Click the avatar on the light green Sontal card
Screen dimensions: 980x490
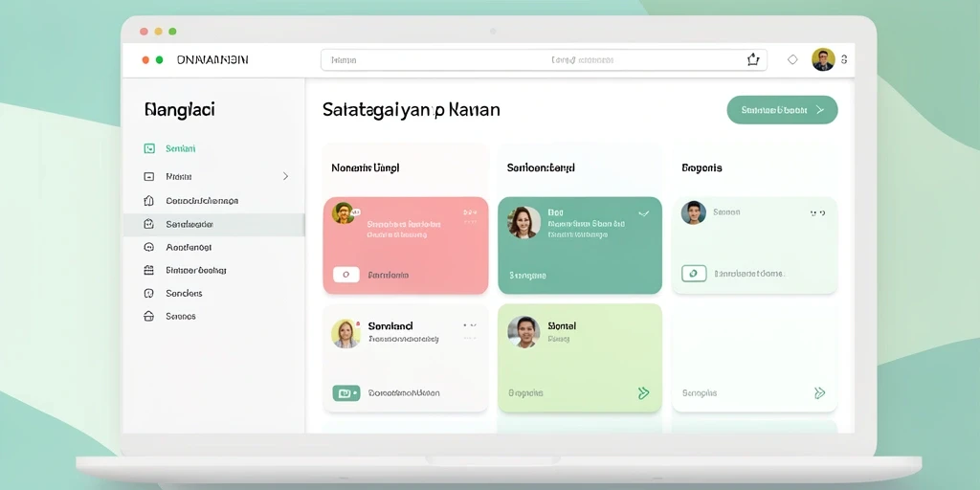(523, 331)
